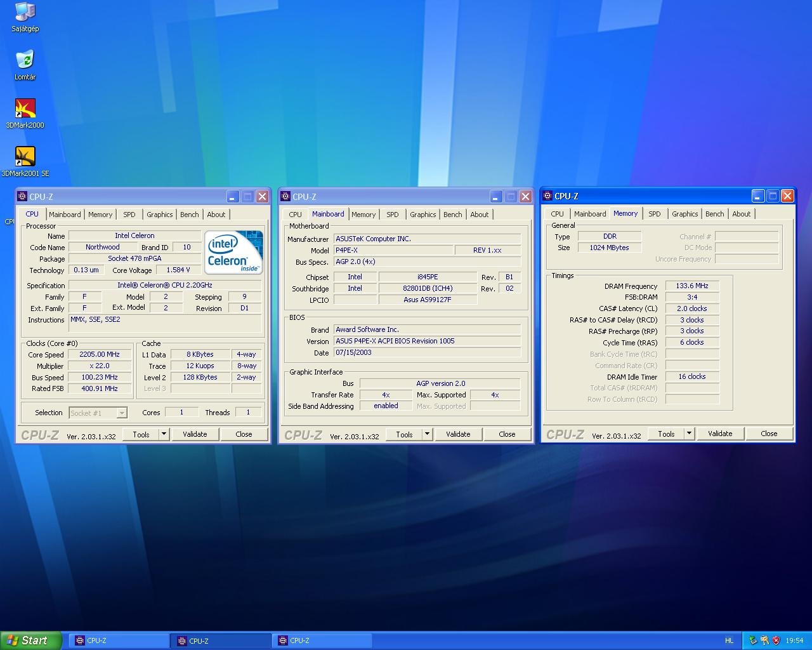Click the first system tray icon

(x=753, y=641)
